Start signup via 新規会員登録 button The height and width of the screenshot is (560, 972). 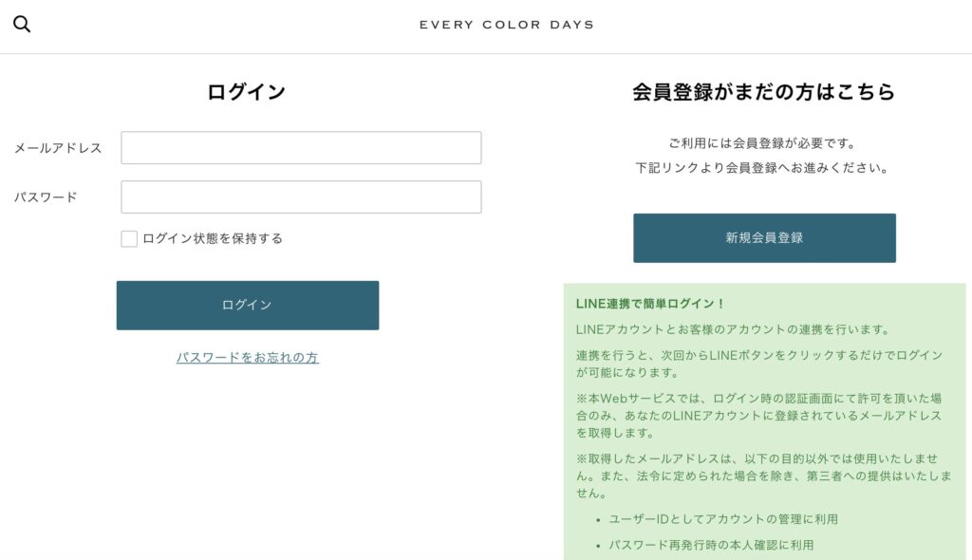764,238
